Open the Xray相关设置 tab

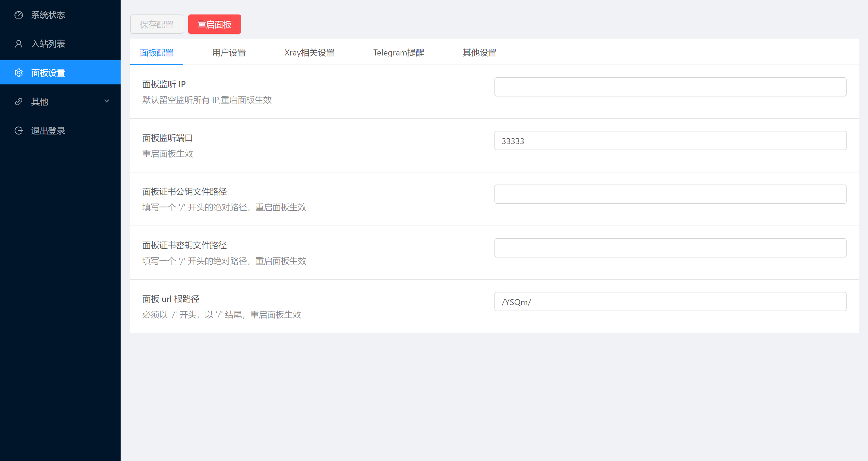click(309, 52)
